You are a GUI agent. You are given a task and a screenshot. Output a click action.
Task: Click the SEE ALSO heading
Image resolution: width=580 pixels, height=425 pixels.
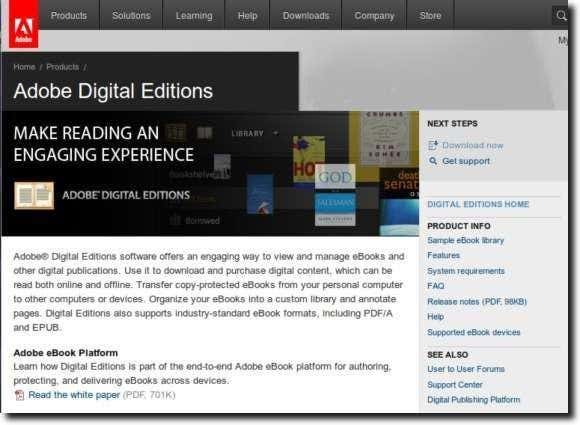click(x=448, y=355)
